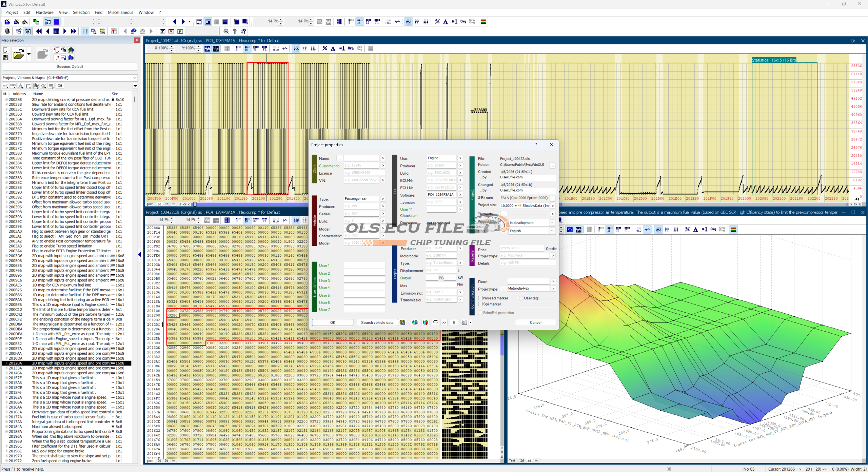This screenshot has height=472, width=868.
Task: Click the Software input field
Action: (441, 195)
